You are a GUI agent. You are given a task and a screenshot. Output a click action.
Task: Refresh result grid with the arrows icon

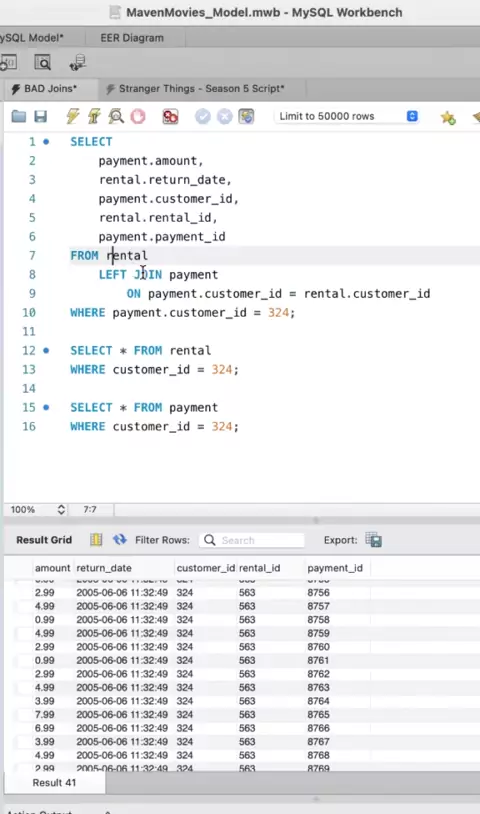pos(120,540)
